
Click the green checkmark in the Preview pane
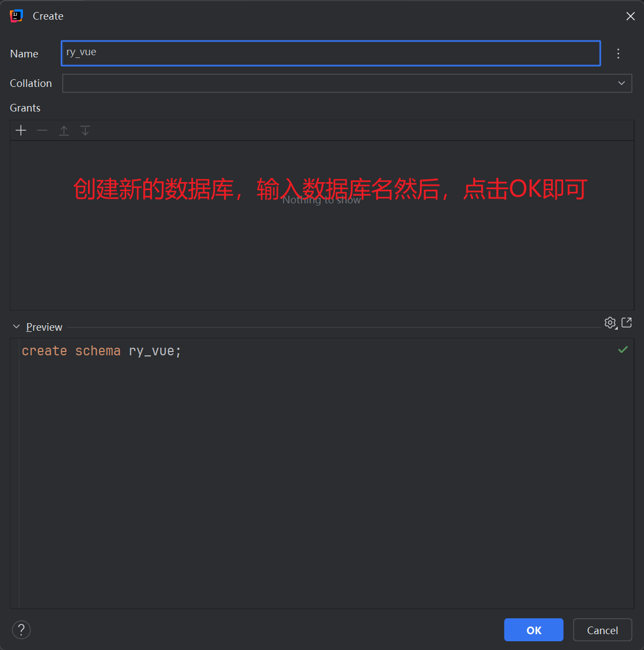click(x=623, y=350)
